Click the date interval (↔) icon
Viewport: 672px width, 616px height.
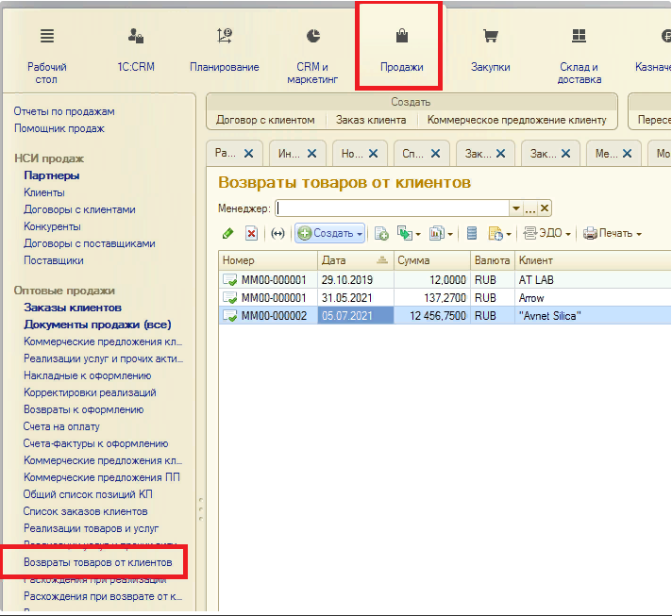[277, 233]
